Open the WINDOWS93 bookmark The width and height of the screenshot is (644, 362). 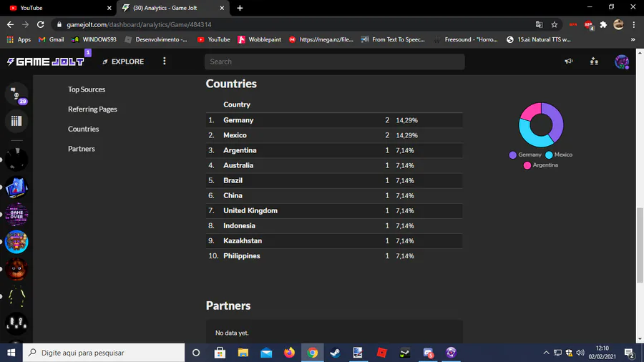[x=94, y=39]
